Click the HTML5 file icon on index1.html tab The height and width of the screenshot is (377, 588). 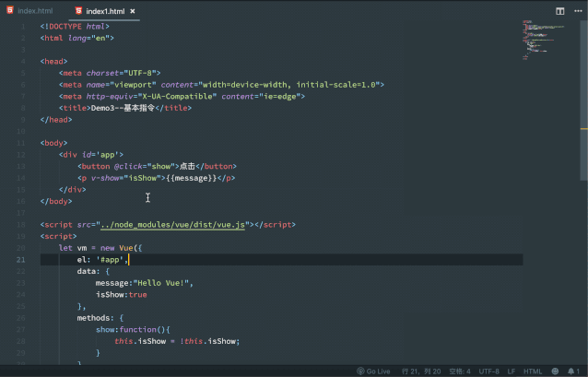78,10
